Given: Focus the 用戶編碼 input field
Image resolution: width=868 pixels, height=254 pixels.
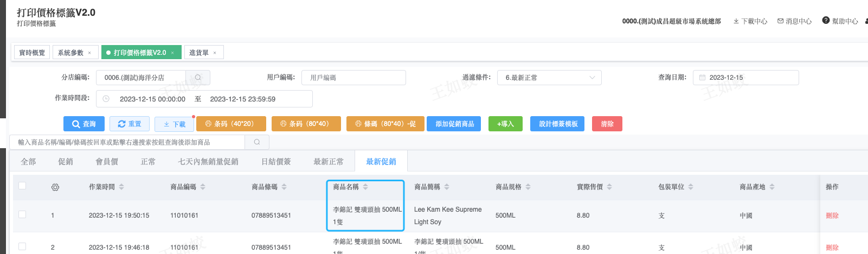Looking at the screenshot, I should coord(353,78).
